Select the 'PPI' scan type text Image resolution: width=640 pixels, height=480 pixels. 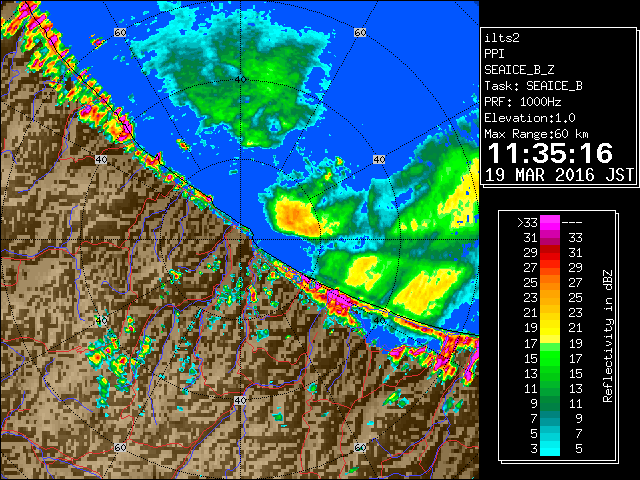click(494, 54)
